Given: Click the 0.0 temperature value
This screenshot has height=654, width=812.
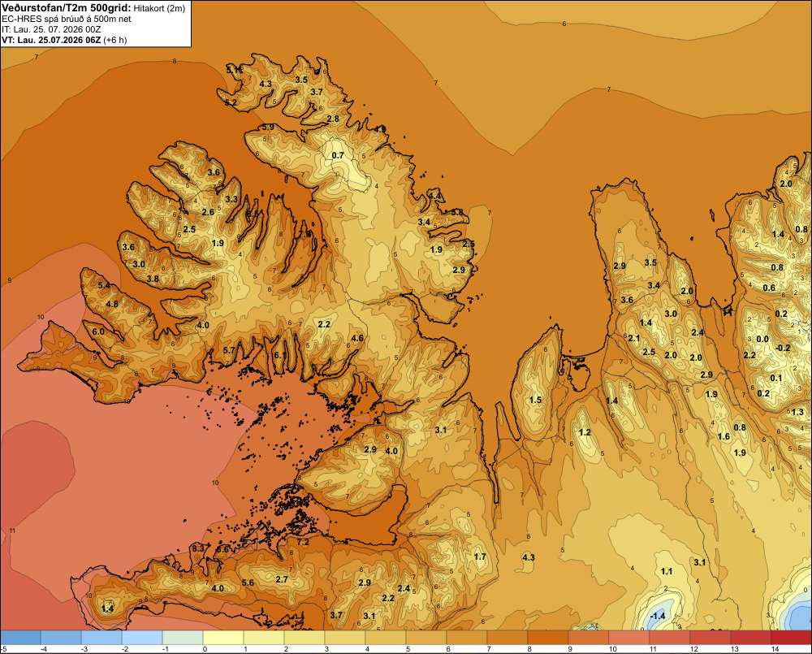Looking at the screenshot, I should [762, 339].
